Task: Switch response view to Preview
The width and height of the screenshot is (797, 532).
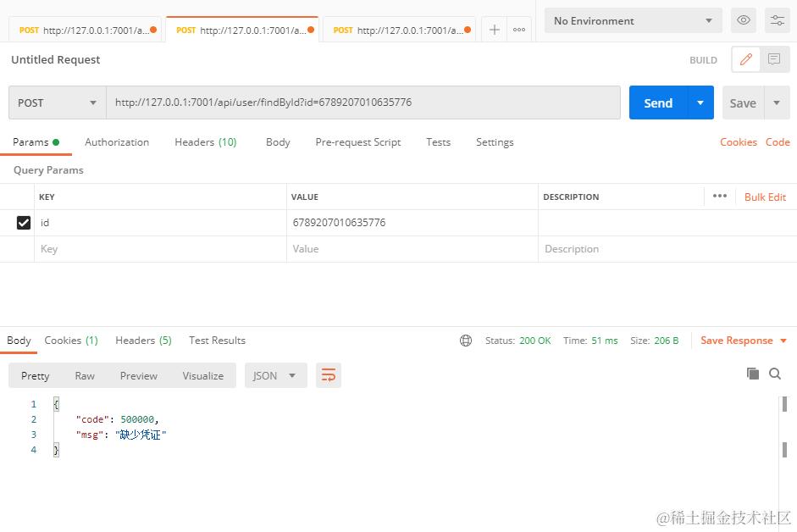Action: pos(138,375)
